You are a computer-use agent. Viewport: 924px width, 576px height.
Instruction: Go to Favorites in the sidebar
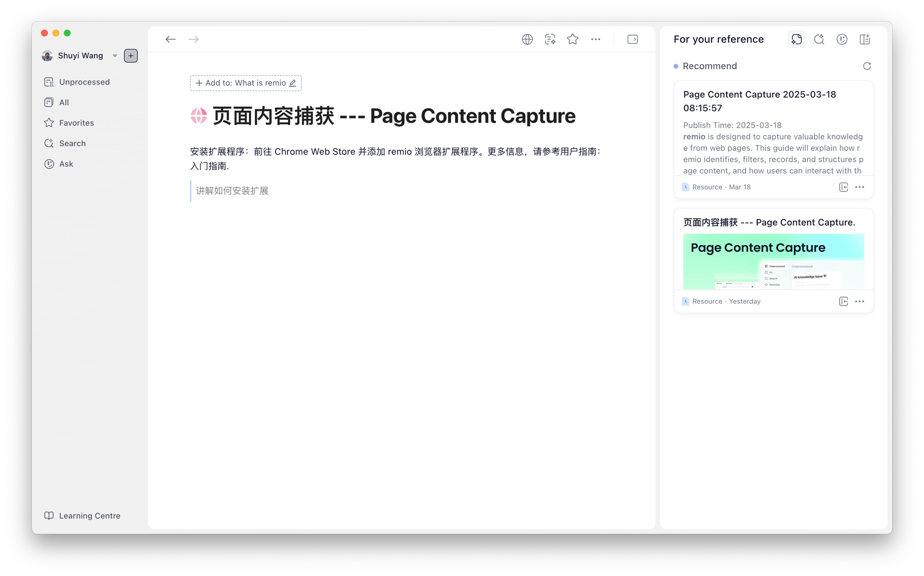pyautogui.click(x=76, y=123)
